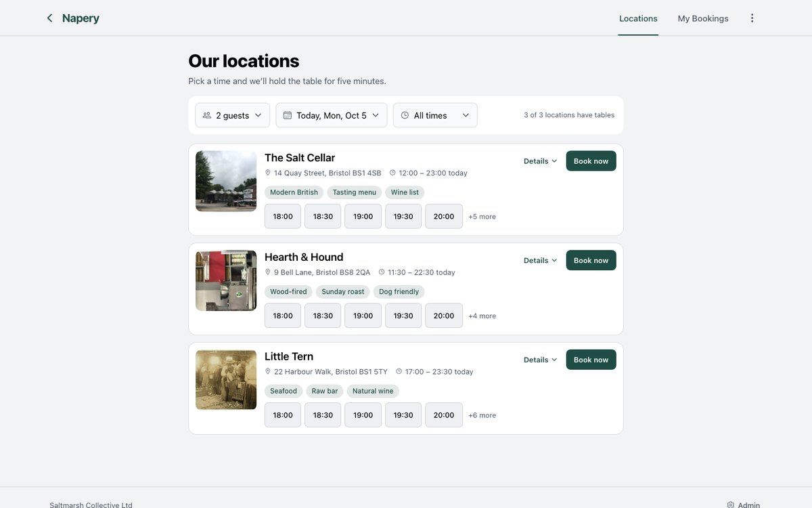Expand the All times filter dropdown

click(x=435, y=115)
